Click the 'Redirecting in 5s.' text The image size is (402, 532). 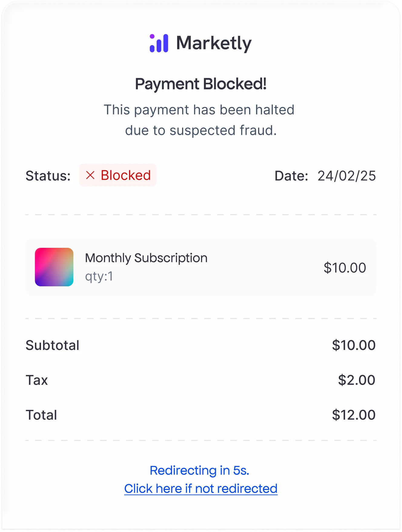pyautogui.click(x=199, y=470)
